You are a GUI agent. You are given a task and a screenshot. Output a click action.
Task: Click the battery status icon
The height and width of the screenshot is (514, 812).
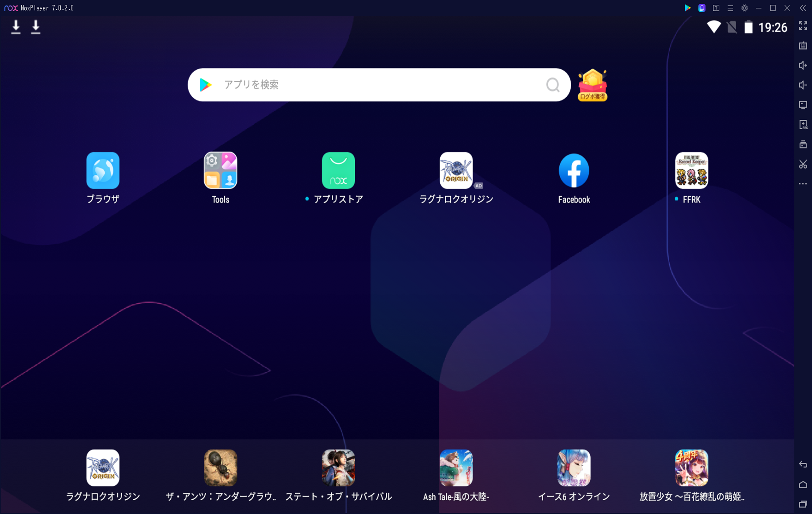coord(748,27)
